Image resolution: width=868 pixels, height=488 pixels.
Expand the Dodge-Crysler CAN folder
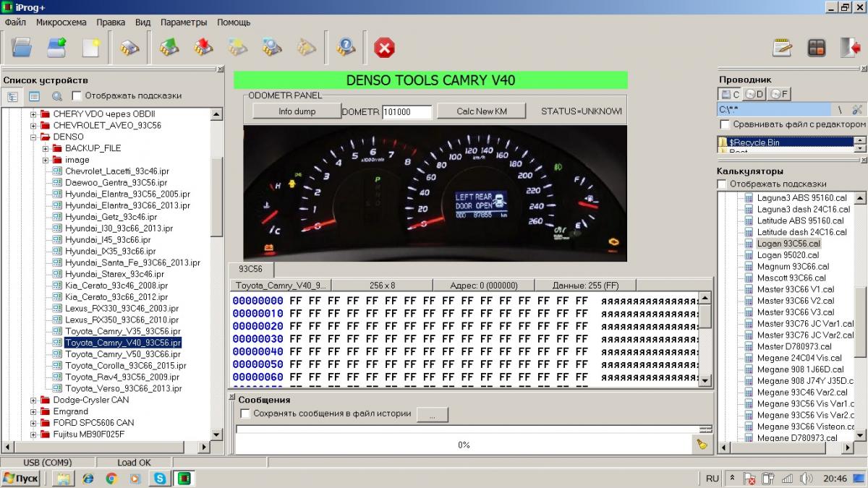coord(33,400)
